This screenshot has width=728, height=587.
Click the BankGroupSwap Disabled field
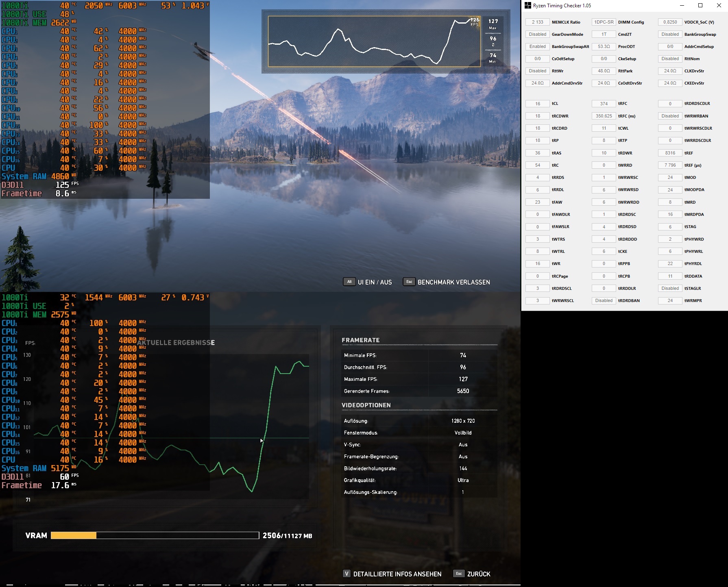670,34
